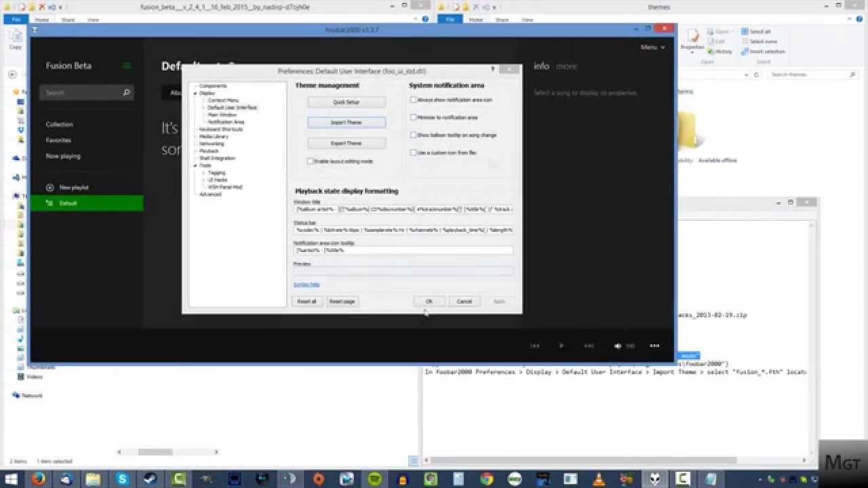Click the Import Theme button
This screenshot has width=868, height=488.
pyautogui.click(x=347, y=123)
